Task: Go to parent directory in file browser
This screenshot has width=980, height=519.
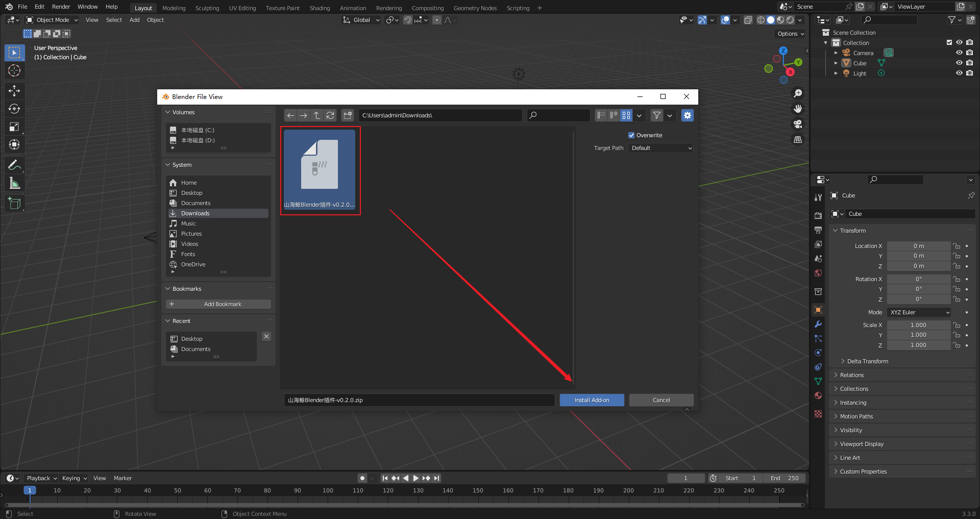Action: pos(317,115)
